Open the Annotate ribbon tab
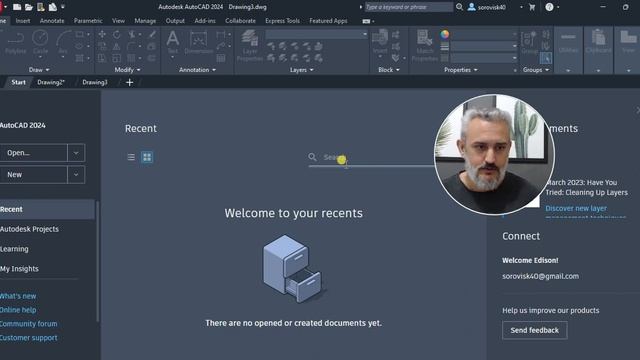 (x=52, y=21)
